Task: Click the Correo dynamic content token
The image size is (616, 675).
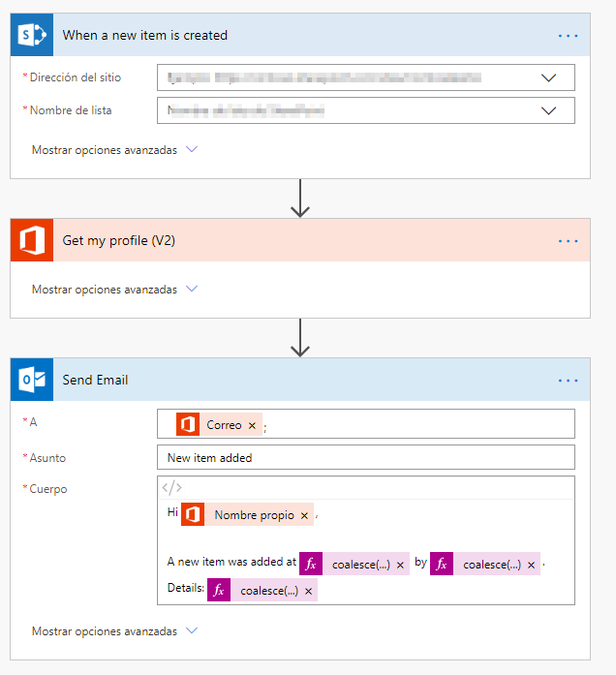Action: (x=223, y=425)
